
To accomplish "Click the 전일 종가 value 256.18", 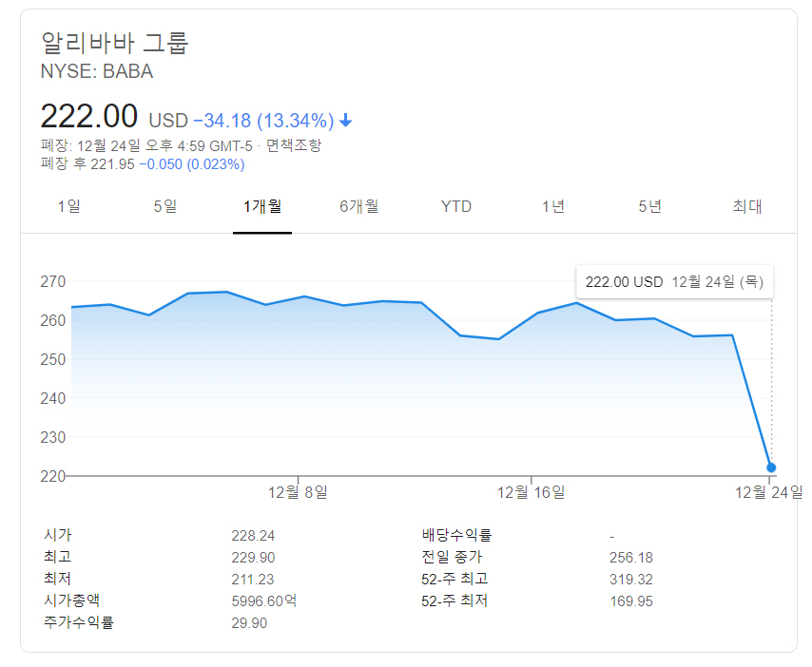I will pyautogui.click(x=630, y=558).
